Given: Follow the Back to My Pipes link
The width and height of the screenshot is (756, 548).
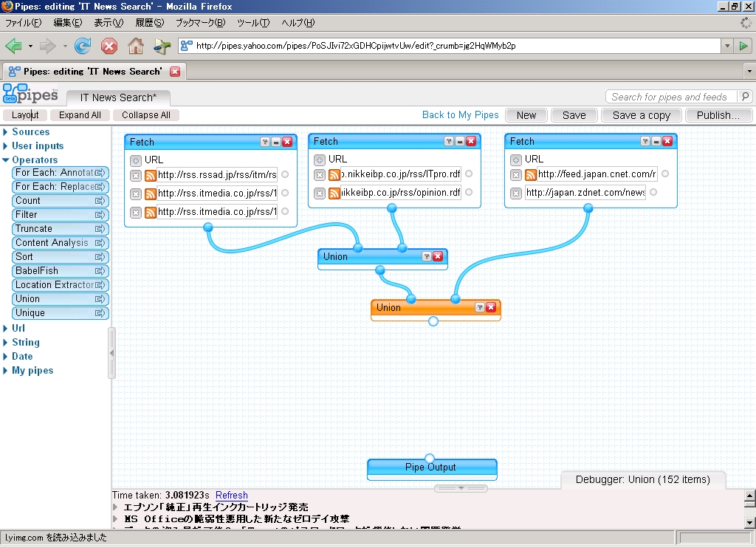Looking at the screenshot, I should (x=461, y=114).
